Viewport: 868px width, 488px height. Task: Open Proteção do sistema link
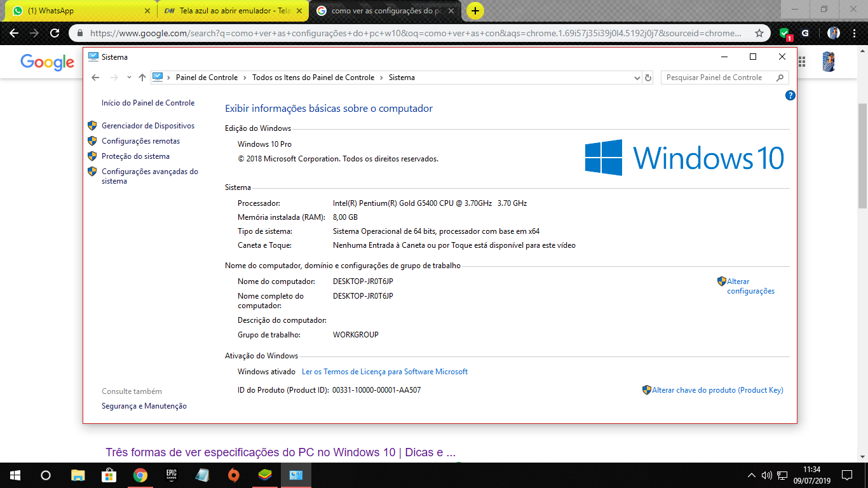(x=135, y=156)
